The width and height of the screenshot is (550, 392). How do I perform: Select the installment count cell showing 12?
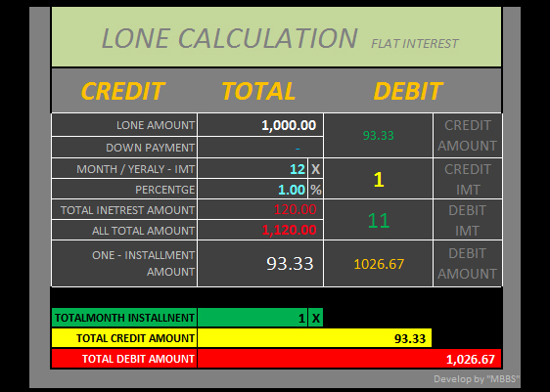pos(252,169)
